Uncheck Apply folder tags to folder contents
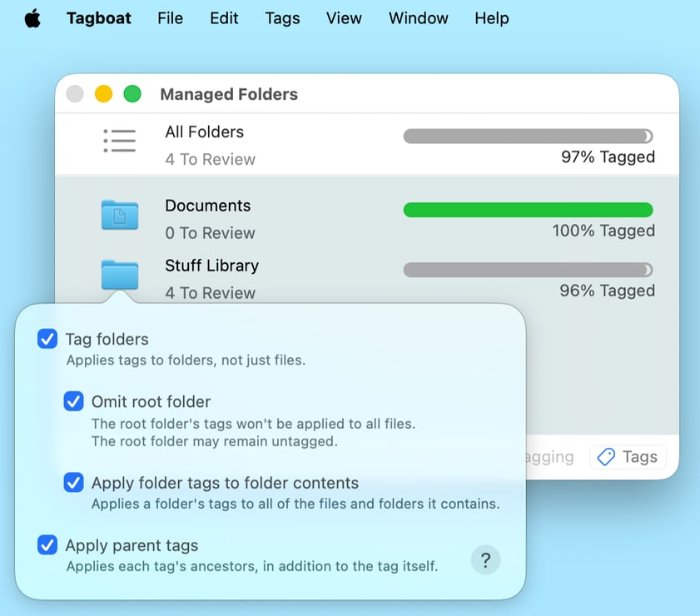Image resolution: width=700 pixels, height=616 pixels. pyautogui.click(x=73, y=483)
